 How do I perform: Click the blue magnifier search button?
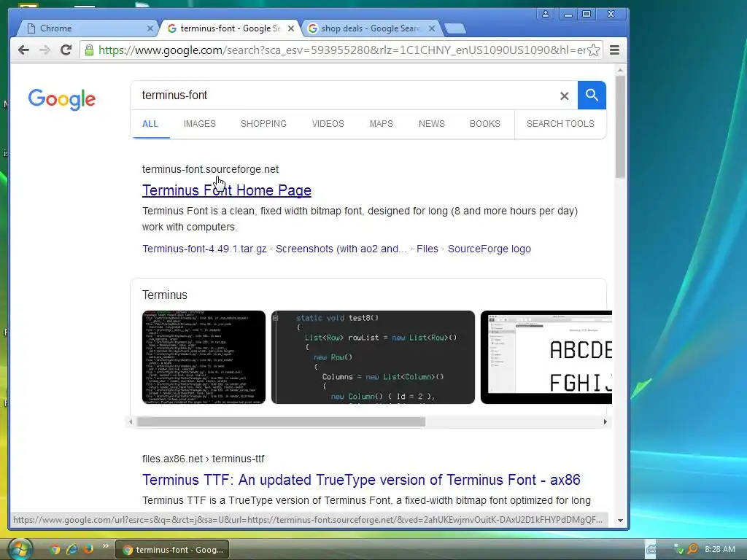[x=592, y=96]
